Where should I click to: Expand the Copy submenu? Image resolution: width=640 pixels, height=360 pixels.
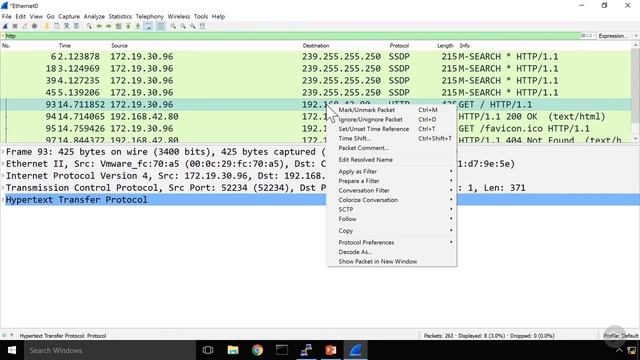click(x=392, y=231)
